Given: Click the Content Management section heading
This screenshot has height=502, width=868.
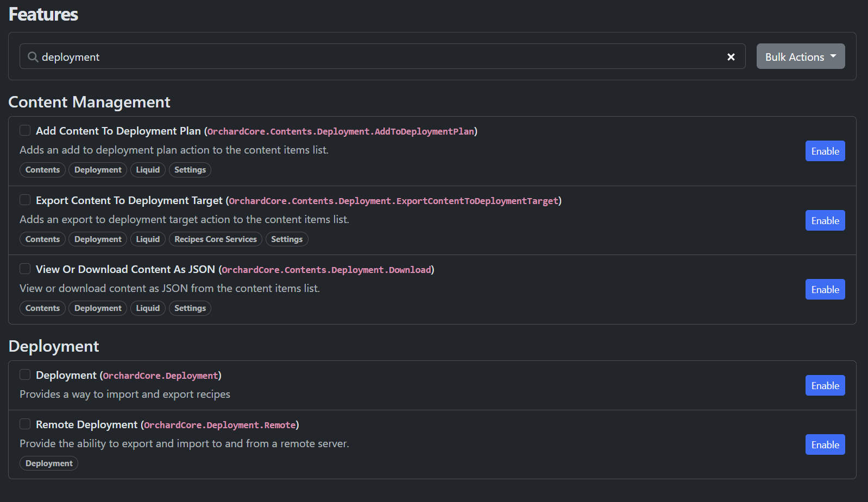Looking at the screenshot, I should 90,102.
